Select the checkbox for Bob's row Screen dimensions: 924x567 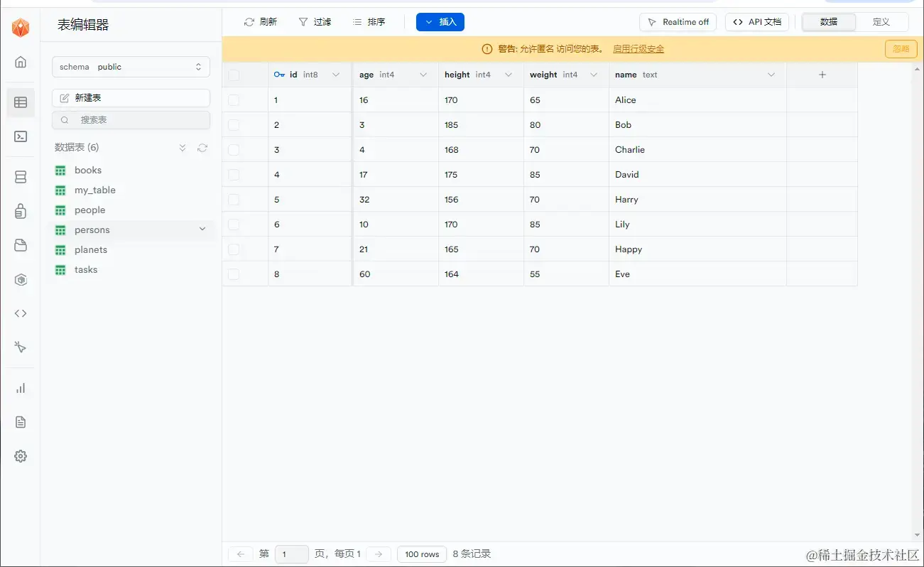pos(234,125)
